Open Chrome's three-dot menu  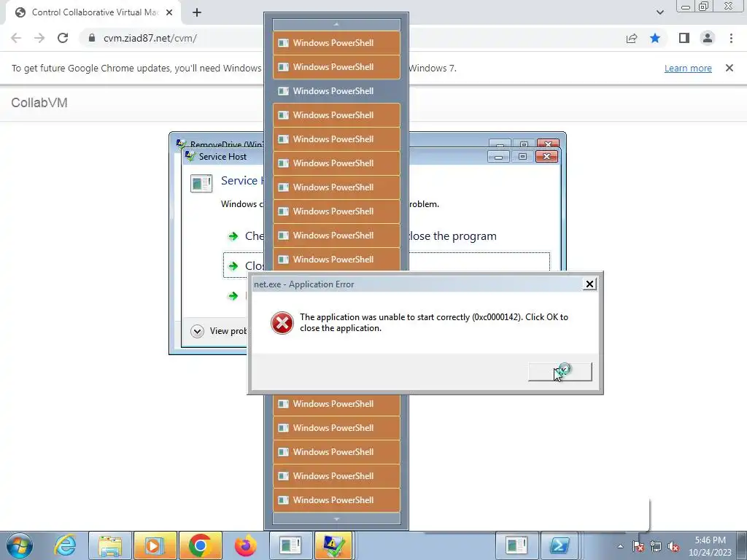731,38
